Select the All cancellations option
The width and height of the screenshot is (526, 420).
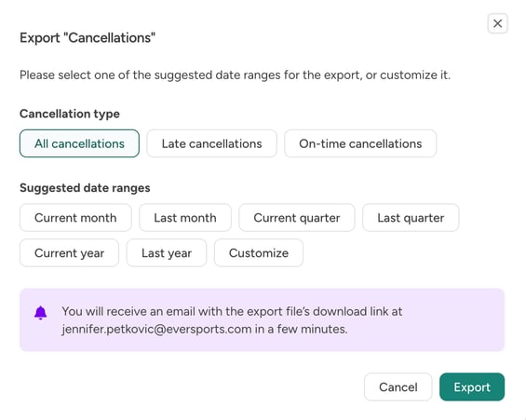pos(79,143)
